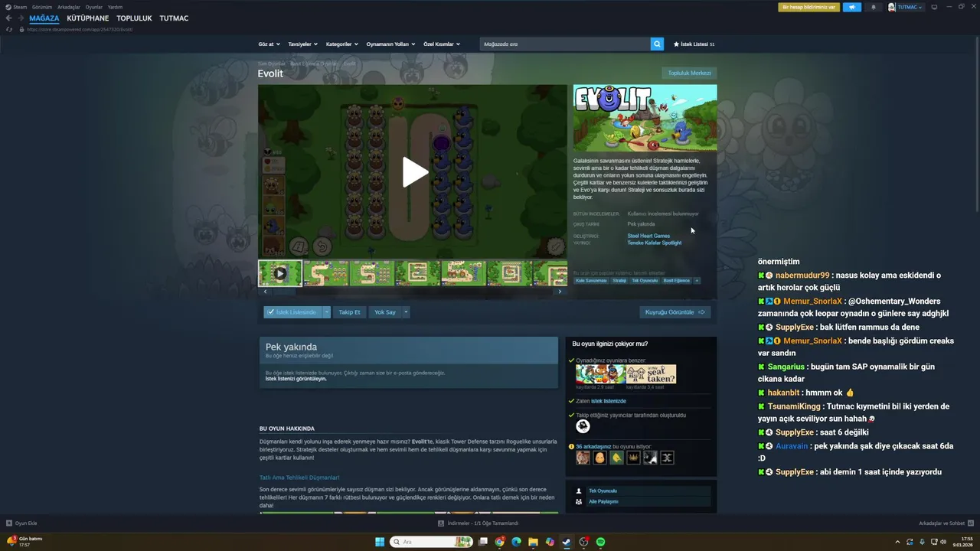Open developer Steel Heart Games link
The image size is (980, 551).
coord(648,236)
